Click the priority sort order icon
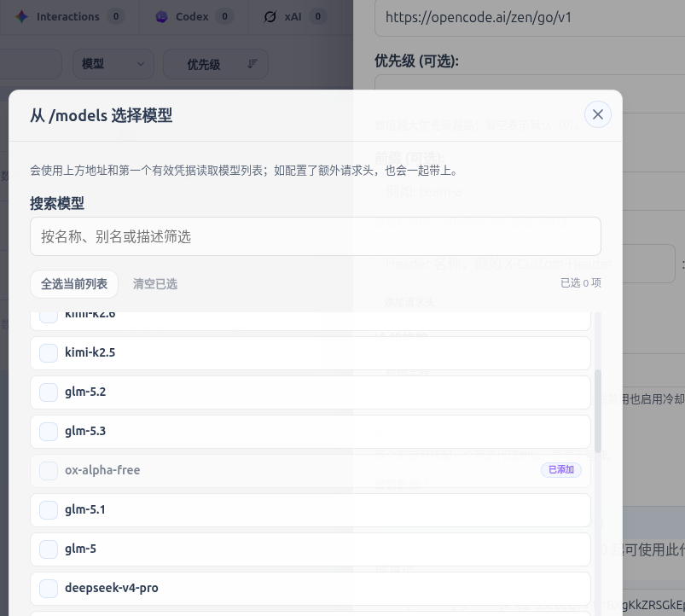 pos(252,64)
